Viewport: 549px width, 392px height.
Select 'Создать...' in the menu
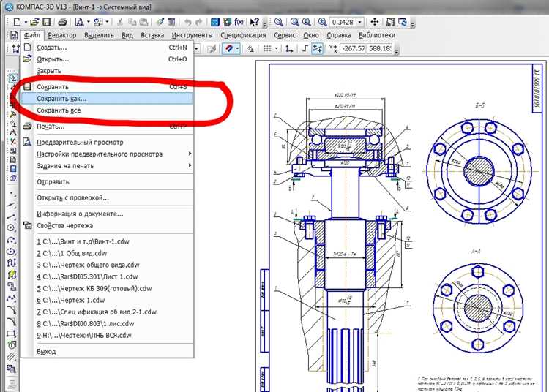[107, 48]
